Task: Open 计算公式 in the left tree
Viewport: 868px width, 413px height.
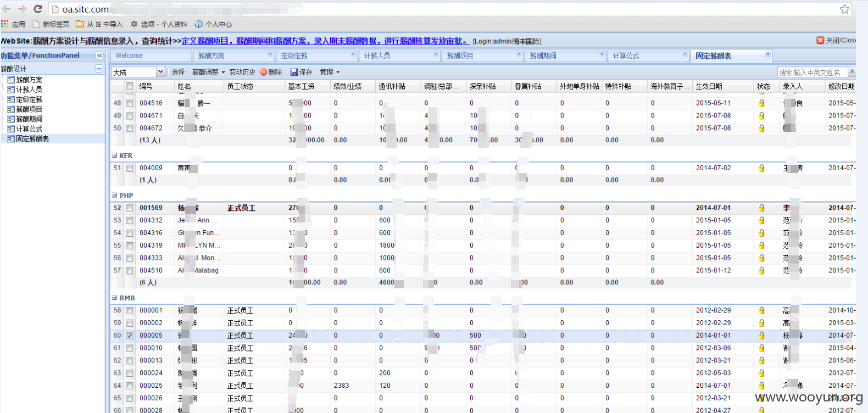Action: [x=29, y=129]
